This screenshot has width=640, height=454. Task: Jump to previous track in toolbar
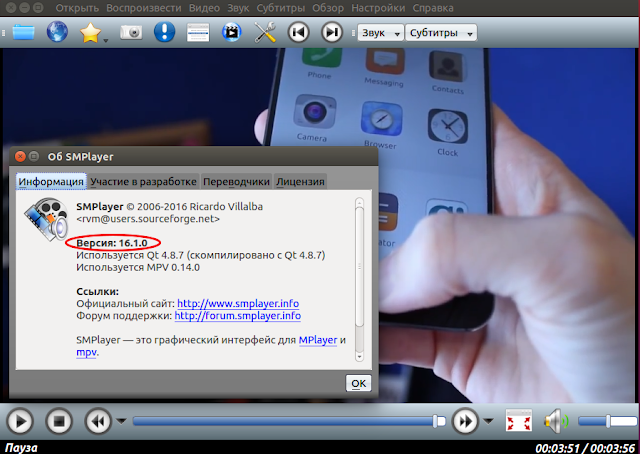tap(298, 32)
